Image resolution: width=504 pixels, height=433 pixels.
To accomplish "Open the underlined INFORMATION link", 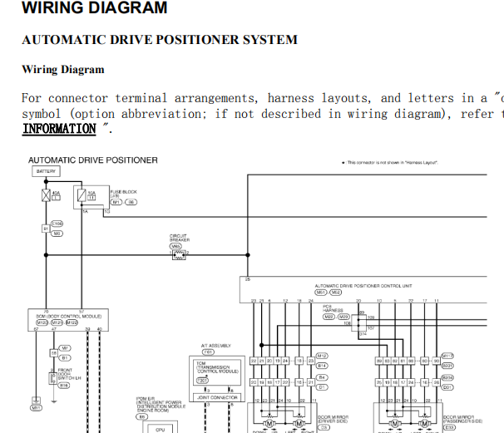I will click(x=59, y=129).
